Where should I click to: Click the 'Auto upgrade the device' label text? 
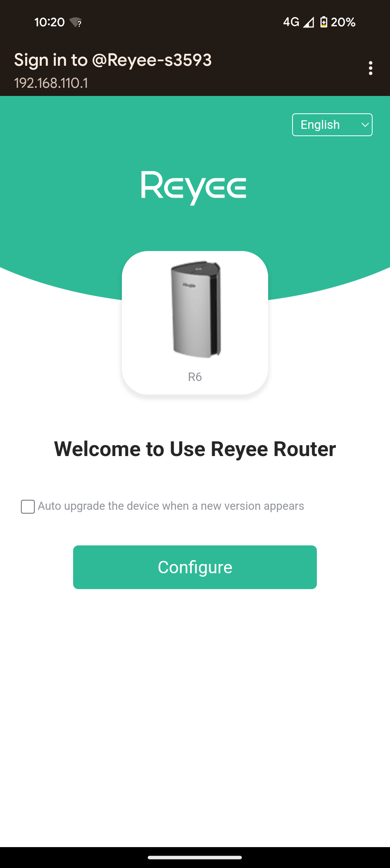point(171,506)
